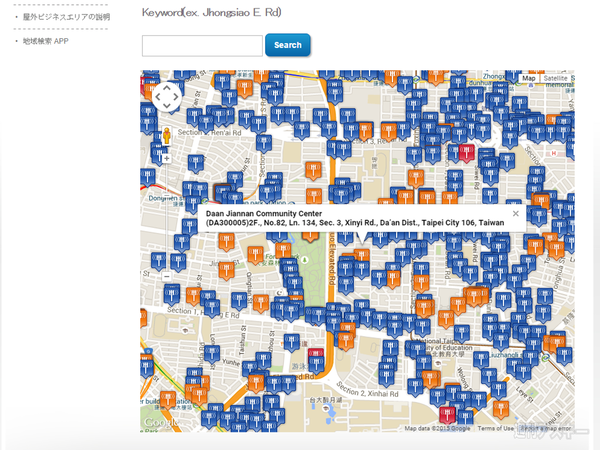Pick up the yellow Street View pegman

pyautogui.click(x=167, y=136)
